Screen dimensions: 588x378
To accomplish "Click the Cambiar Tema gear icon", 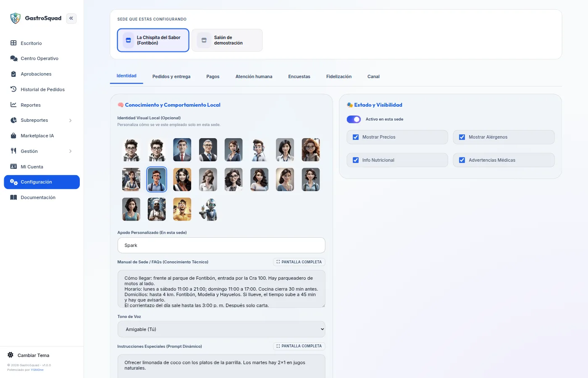I will (x=10, y=355).
